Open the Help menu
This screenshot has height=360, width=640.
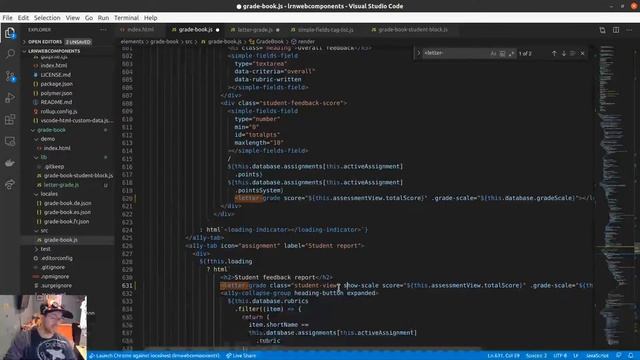point(150,18)
